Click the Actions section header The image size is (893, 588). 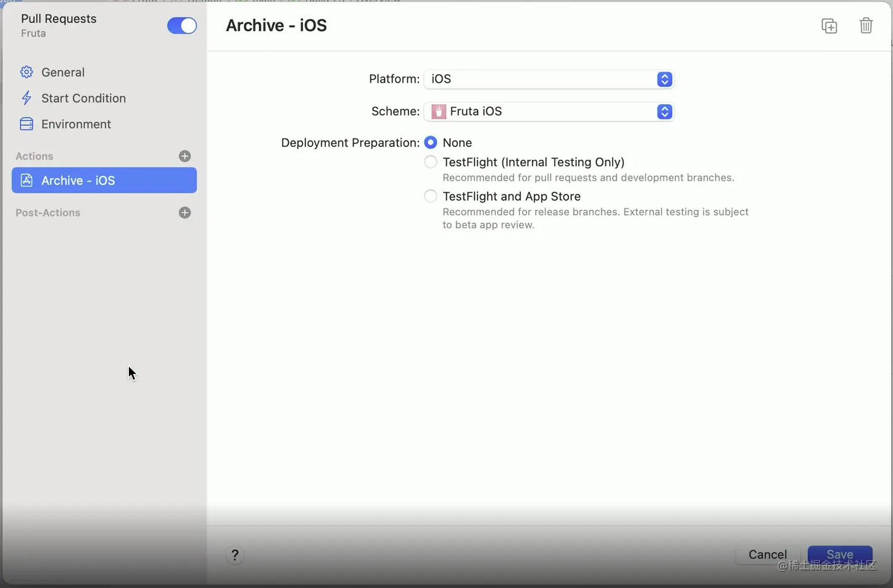tap(35, 156)
